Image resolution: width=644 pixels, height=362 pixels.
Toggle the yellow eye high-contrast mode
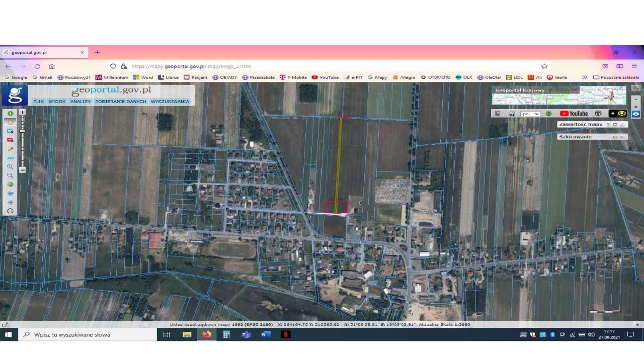[x=622, y=114]
